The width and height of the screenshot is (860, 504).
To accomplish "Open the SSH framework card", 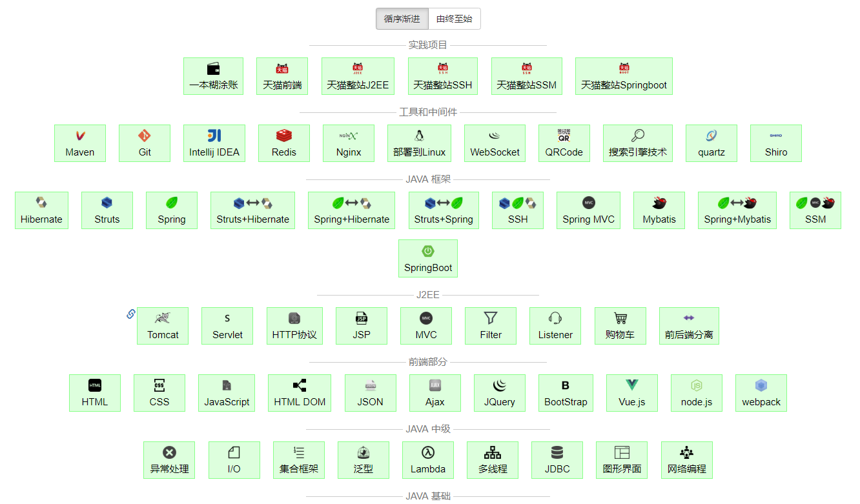I will pos(518,210).
